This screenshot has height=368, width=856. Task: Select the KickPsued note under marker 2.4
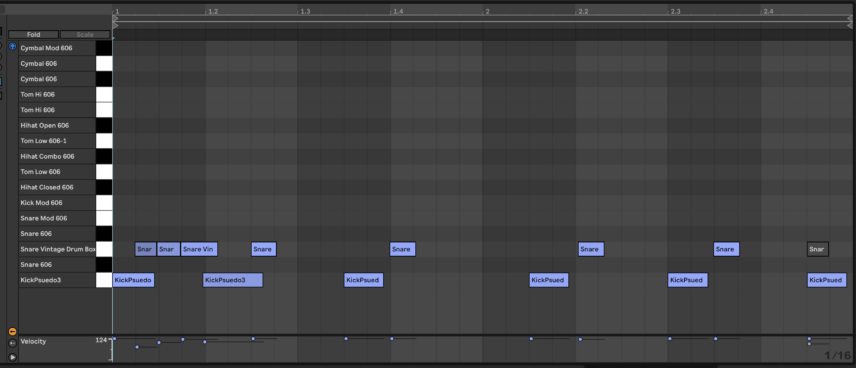pyautogui.click(x=827, y=280)
